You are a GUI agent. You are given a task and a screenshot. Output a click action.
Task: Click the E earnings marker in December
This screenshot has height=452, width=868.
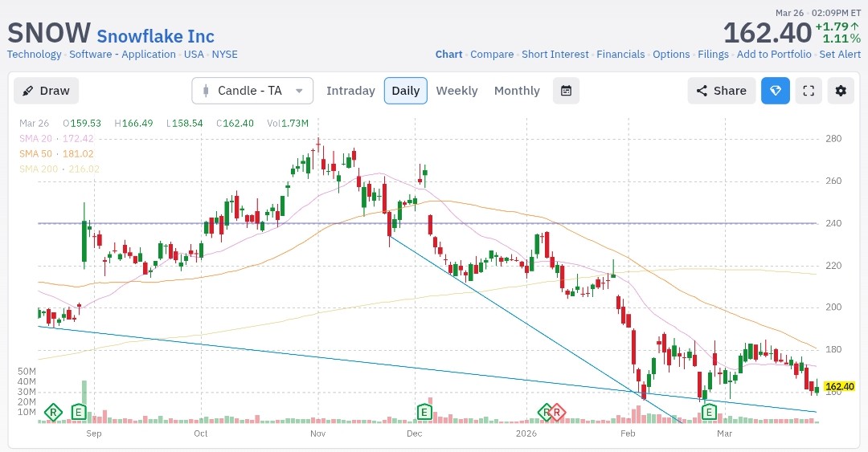coord(424,412)
